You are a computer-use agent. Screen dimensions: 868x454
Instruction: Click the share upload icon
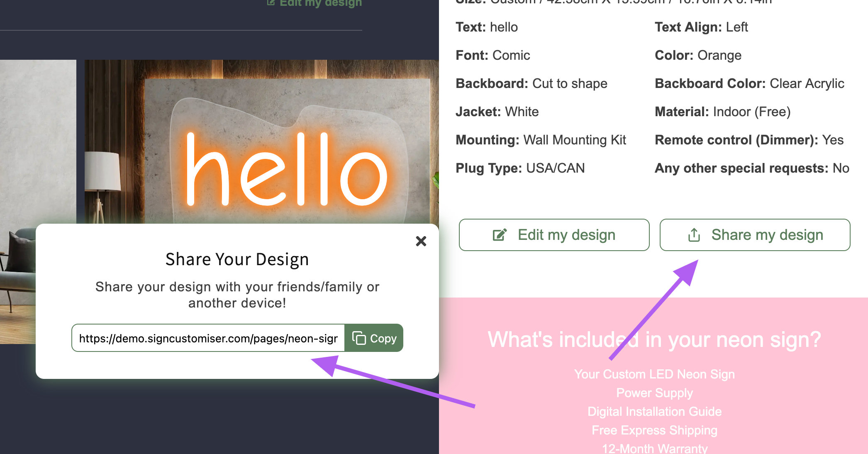(694, 235)
